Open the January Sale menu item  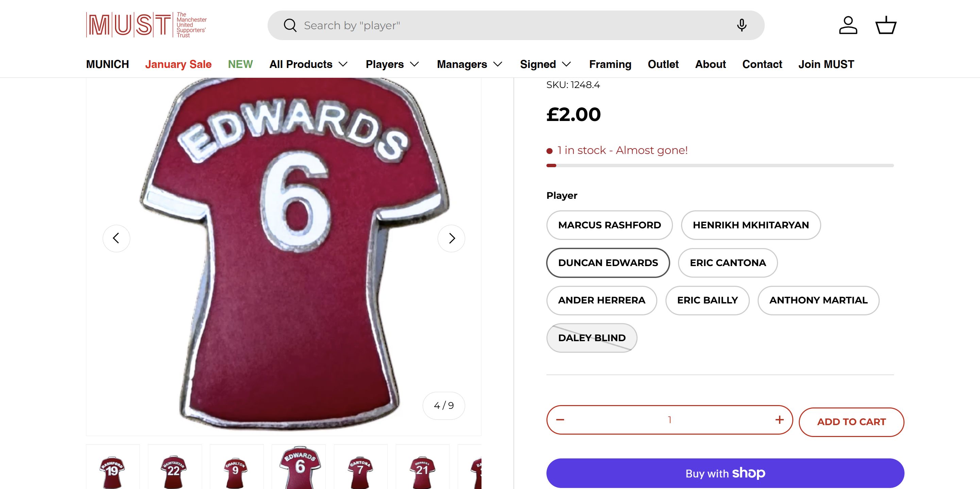(x=178, y=64)
